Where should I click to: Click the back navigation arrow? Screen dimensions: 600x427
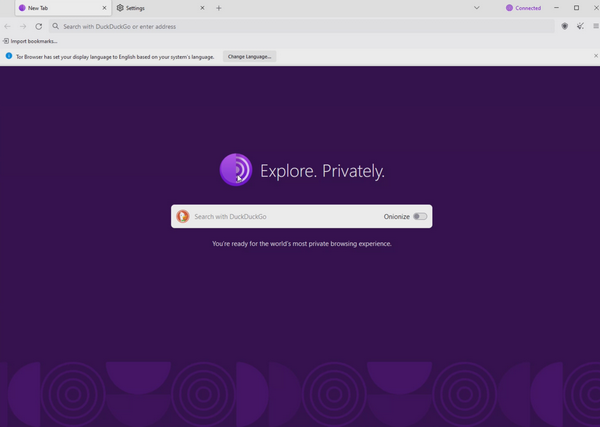[x=8, y=26]
